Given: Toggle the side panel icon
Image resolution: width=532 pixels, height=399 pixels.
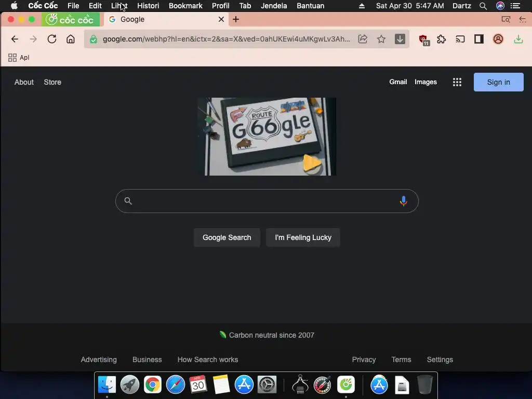Looking at the screenshot, I should [478, 39].
